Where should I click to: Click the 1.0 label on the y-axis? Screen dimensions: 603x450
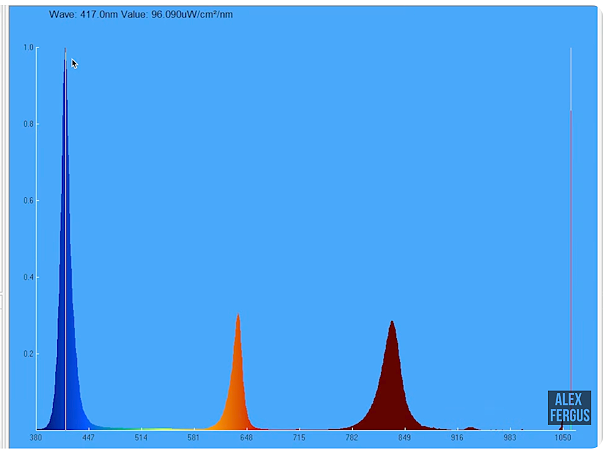point(28,48)
